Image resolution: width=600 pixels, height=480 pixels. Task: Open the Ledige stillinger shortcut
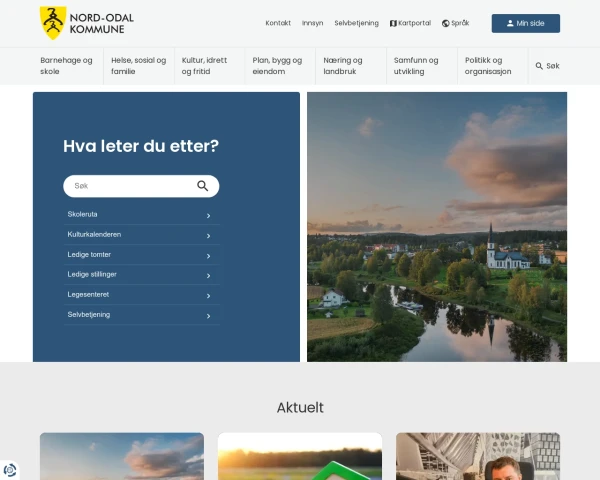click(142, 274)
